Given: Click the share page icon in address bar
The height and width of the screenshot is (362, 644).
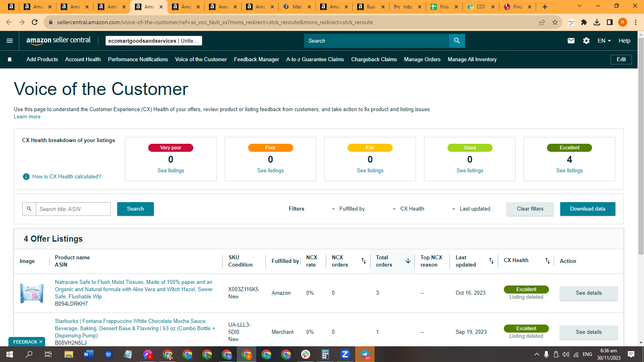Looking at the screenshot, I should 542,22.
